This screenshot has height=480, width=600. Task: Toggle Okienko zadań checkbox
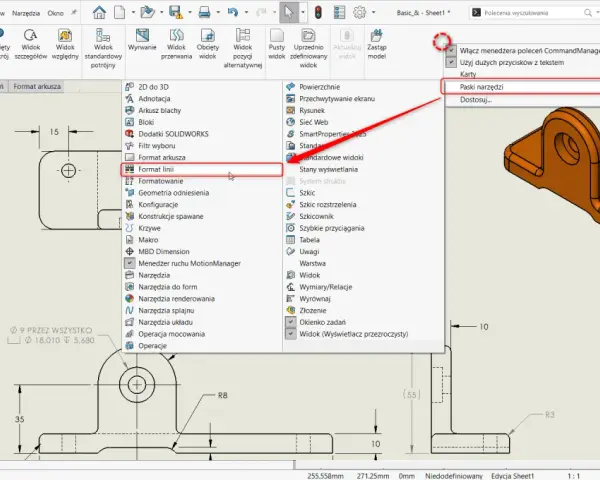pos(291,322)
